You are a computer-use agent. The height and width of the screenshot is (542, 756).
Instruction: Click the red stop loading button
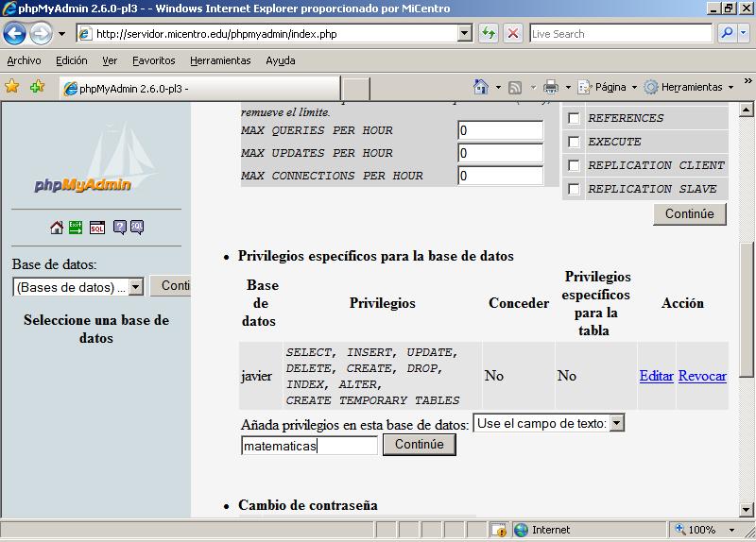point(513,33)
